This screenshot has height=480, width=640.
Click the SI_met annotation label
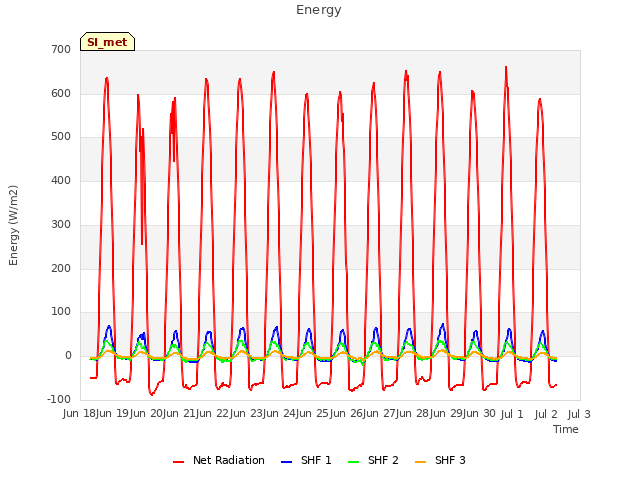click(x=107, y=42)
